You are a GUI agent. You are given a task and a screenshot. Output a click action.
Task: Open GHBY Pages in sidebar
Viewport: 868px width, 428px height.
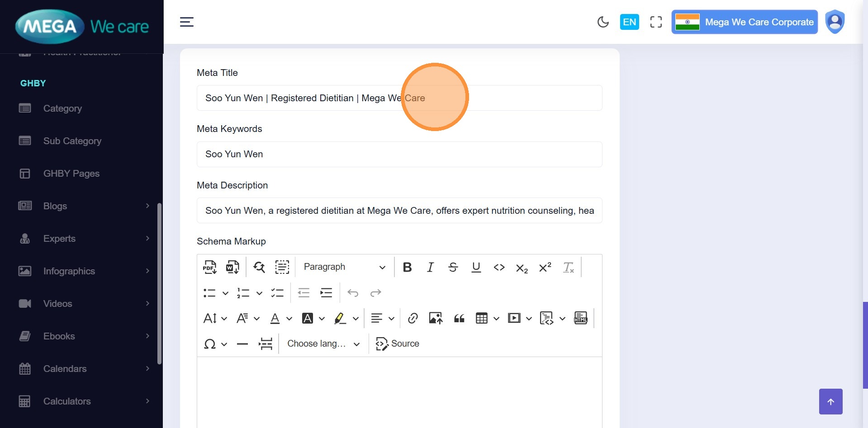pyautogui.click(x=71, y=174)
